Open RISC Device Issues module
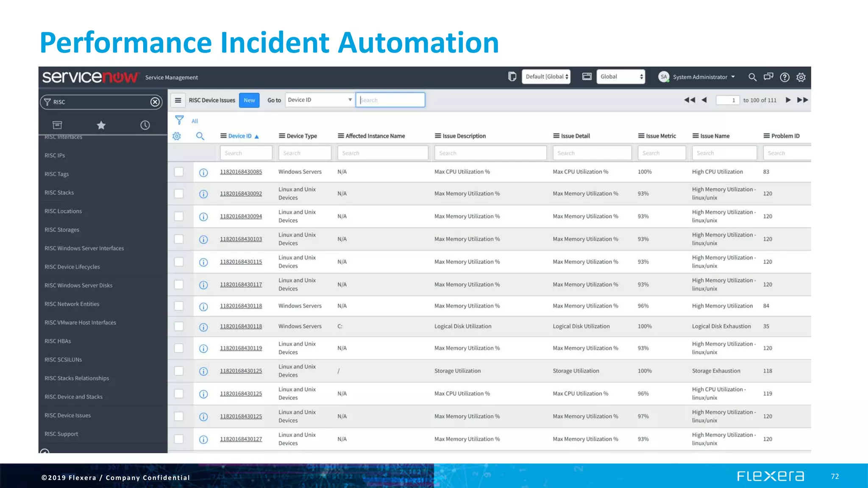The height and width of the screenshot is (488, 868). tap(67, 416)
